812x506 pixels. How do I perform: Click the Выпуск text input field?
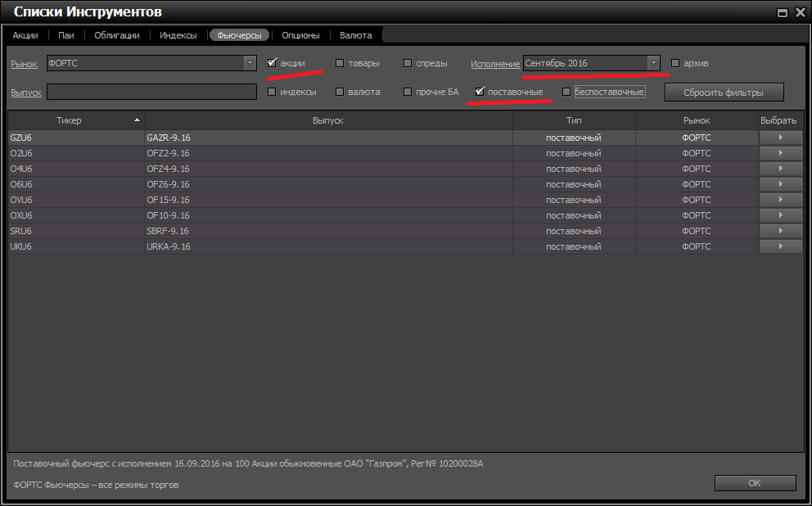pos(151,92)
